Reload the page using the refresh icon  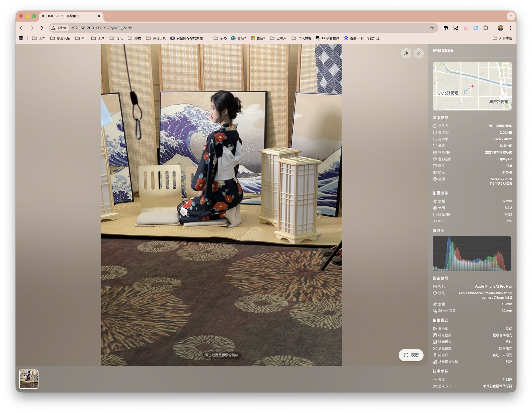click(x=41, y=28)
